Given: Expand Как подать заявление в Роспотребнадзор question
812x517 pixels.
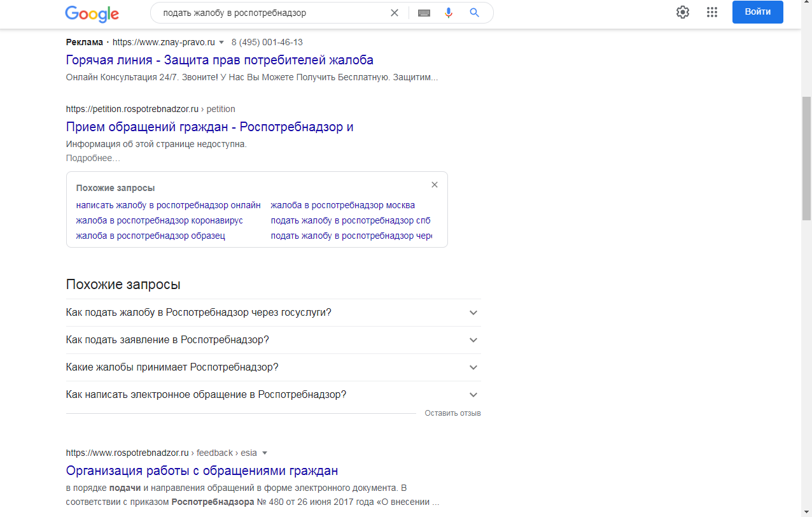Looking at the screenshot, I should [274, 340].
